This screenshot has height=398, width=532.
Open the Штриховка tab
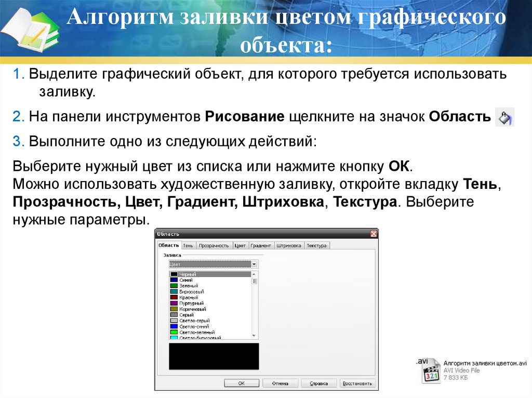point(289,245)
